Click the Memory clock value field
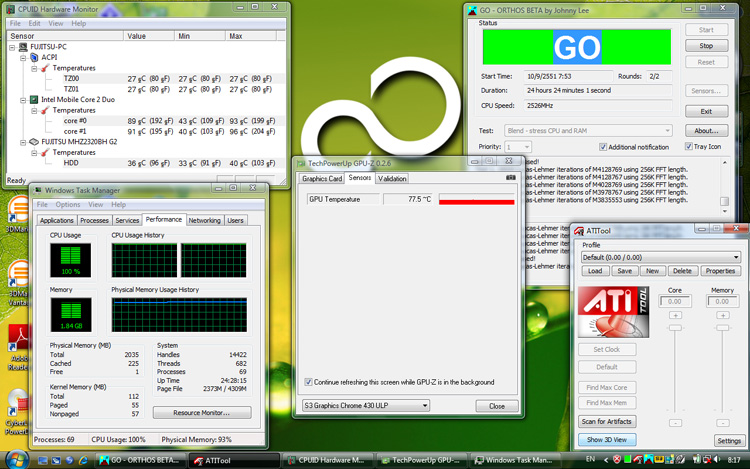 722,301
